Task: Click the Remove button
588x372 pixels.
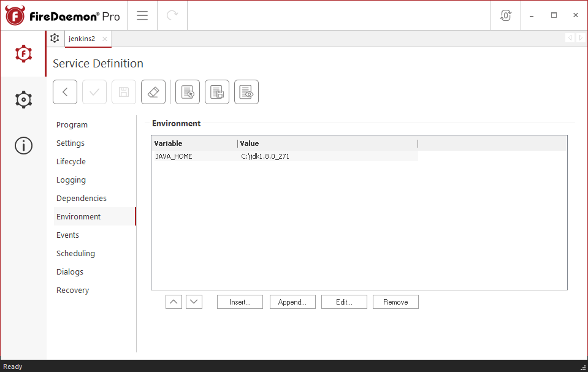Action: click(395, 302)
